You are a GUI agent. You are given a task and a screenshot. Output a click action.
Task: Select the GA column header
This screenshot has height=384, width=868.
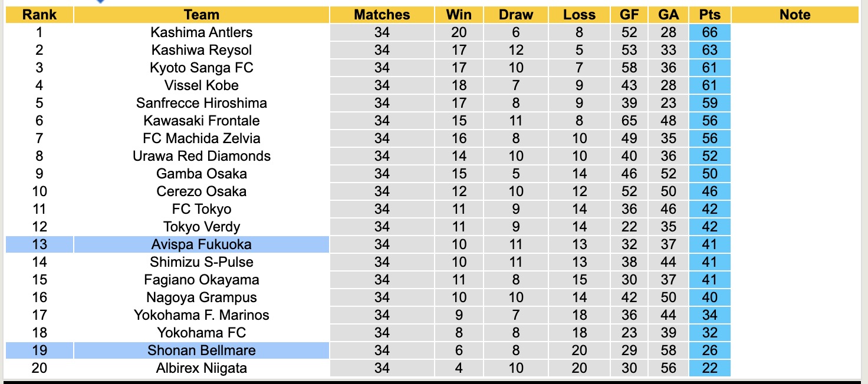(x=669, y=15)
